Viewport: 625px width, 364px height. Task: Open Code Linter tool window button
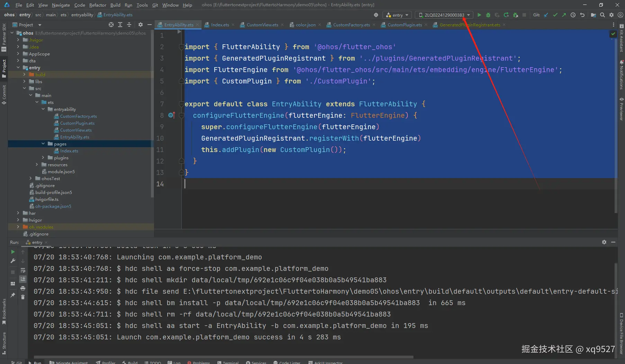287,362
